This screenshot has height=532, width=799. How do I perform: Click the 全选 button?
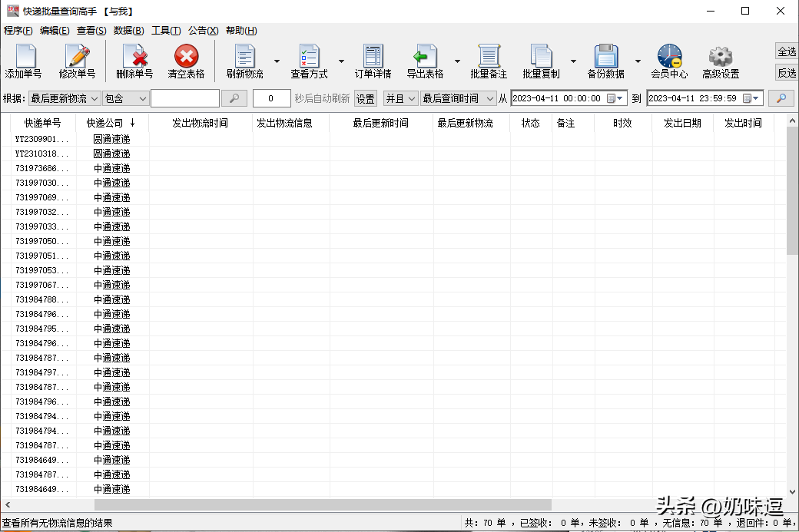(x=787, y=51)
